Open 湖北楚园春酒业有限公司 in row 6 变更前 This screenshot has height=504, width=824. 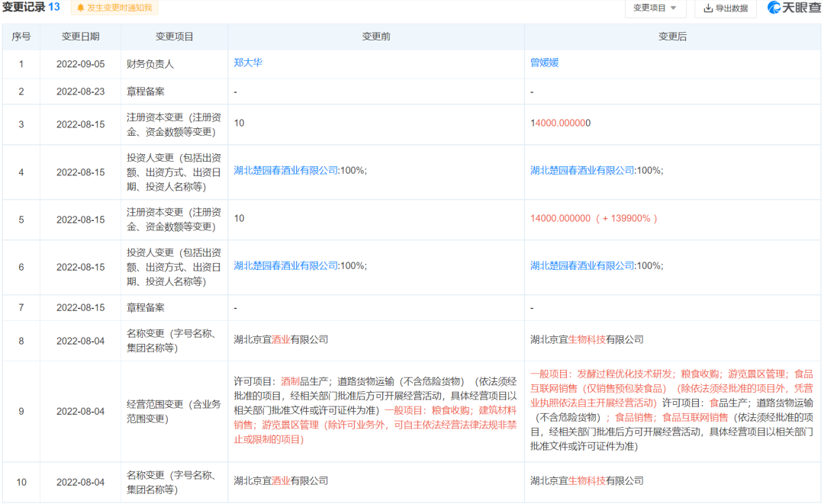[286, 266]
